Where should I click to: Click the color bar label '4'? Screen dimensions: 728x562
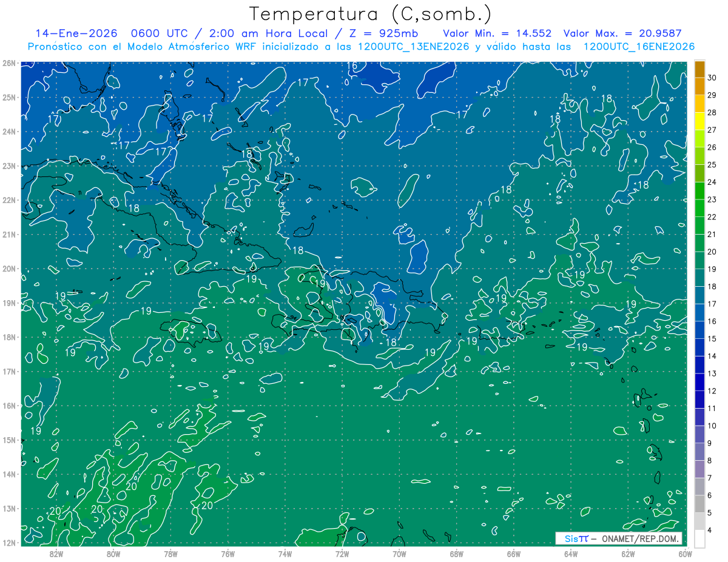[710, 530]
